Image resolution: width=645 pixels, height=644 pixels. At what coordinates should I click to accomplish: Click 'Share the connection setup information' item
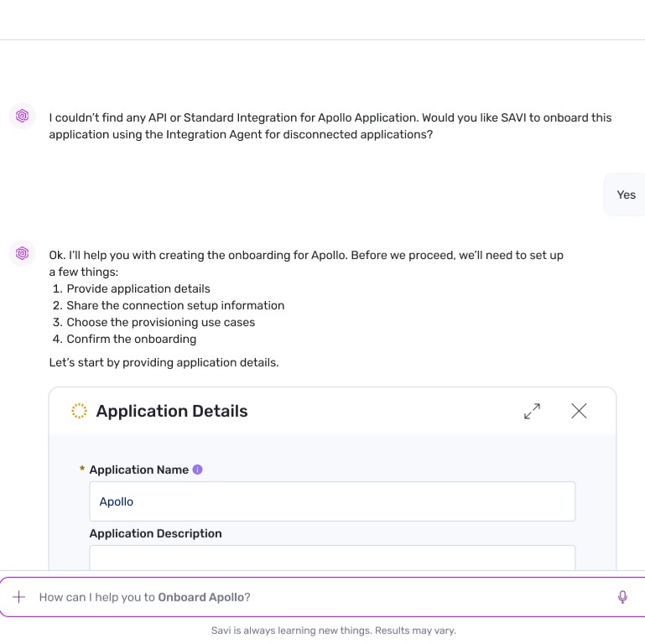pyautogui.click(x=175, y=305)
